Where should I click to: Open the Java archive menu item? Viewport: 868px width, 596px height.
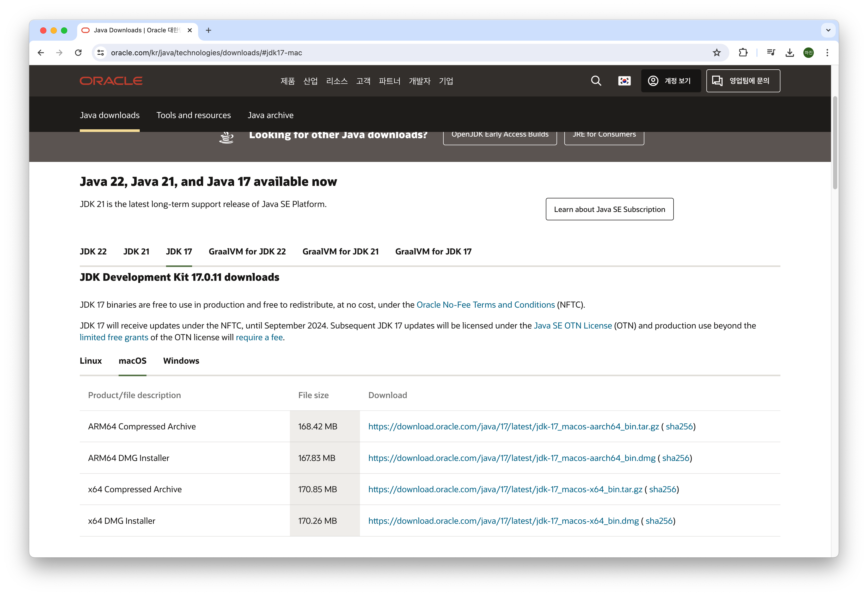click(x=270, y=115)
